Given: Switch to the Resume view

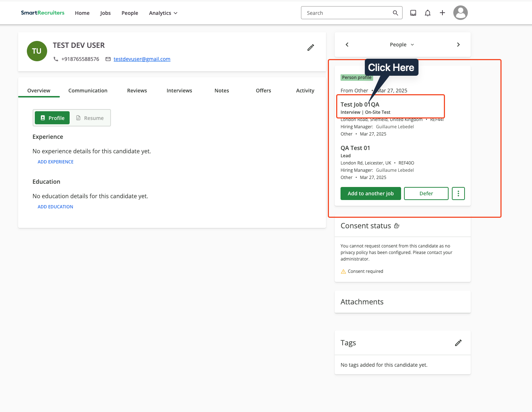Looking at the screenshot, I should click(90, 118).
